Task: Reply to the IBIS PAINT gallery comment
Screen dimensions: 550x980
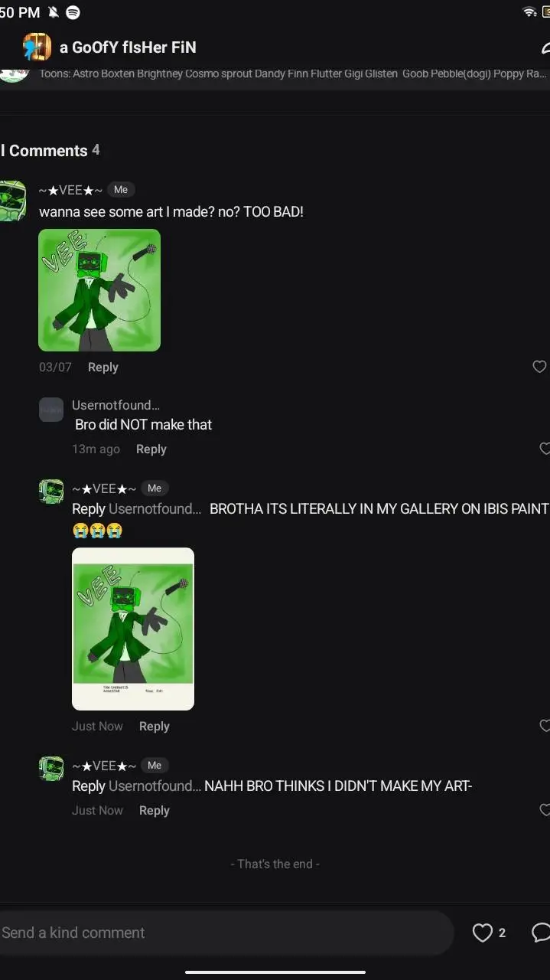Action: (154, 727)
